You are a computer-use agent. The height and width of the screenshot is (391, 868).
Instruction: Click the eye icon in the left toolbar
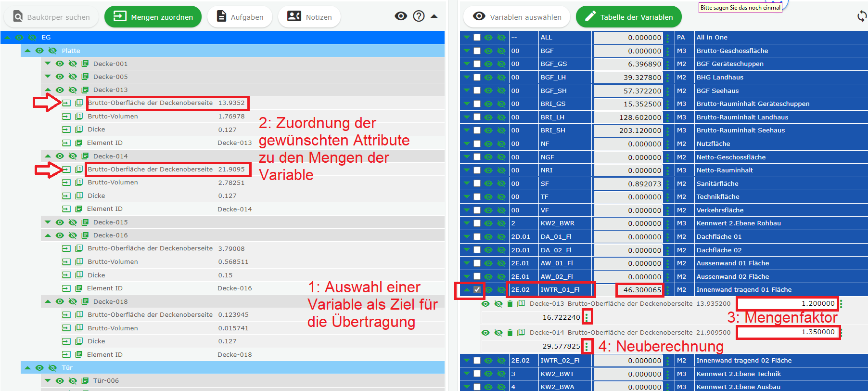[x=400, y=16]
